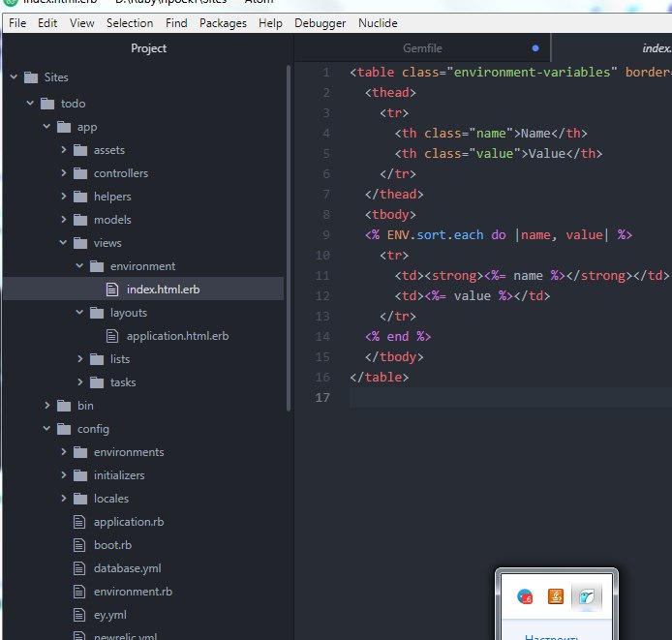Click the environment.rb file icon
The image size is (672, 640).
79,592
